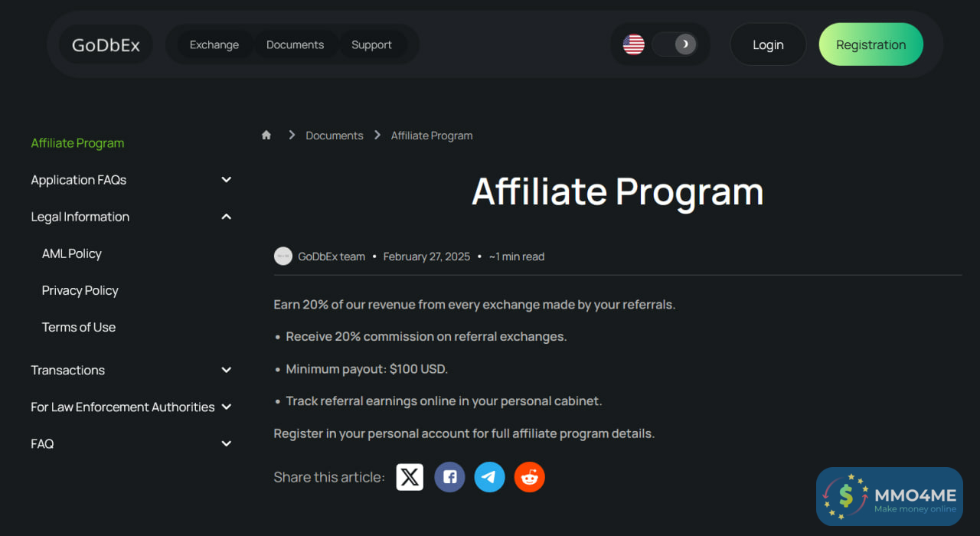Open Transactions in the sidebar

pos(67,370)
